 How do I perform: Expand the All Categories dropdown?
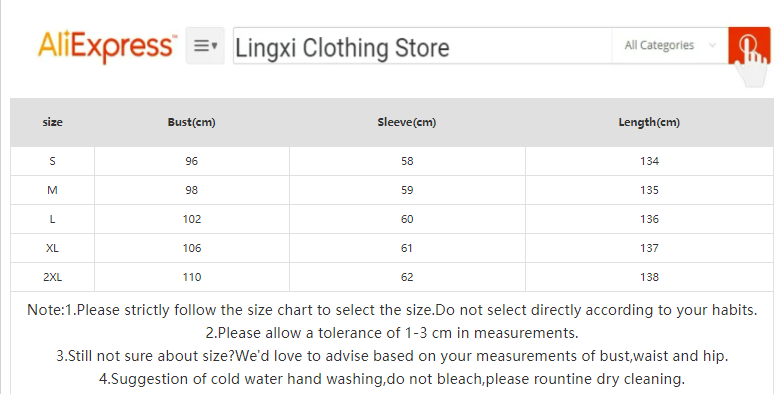670,46
